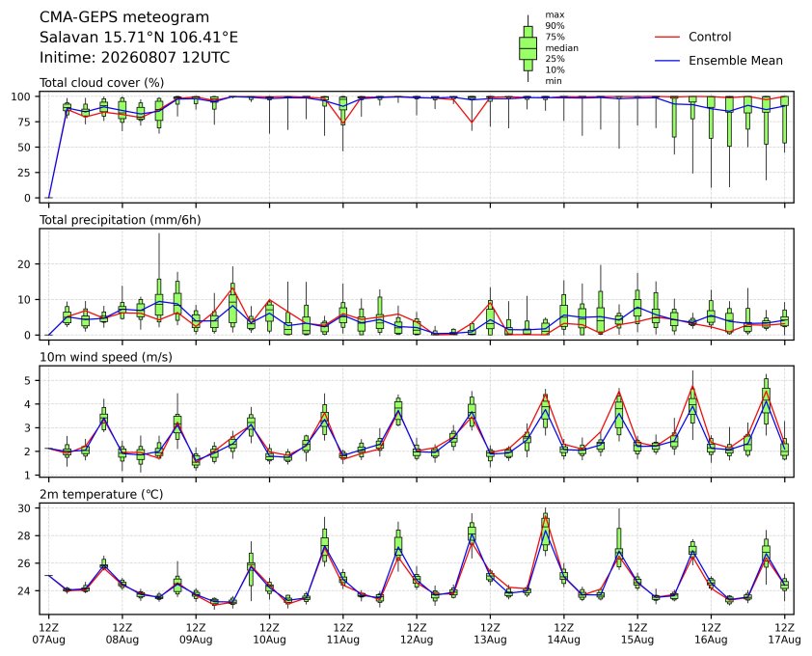Click the Total precipitation panel title
This screenshot has height=656, width=812.
[121, 220]
